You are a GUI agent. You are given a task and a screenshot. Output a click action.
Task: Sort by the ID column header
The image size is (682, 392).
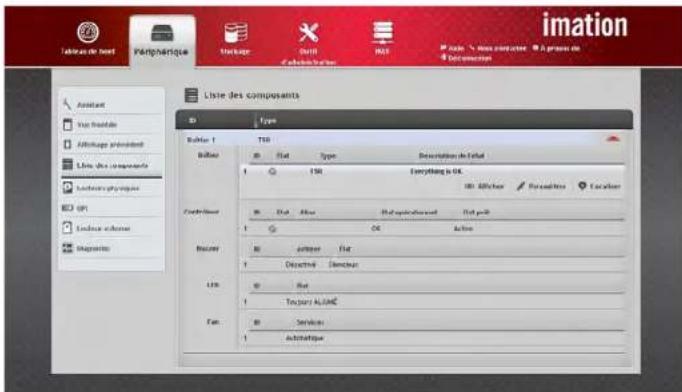(192, 121)
